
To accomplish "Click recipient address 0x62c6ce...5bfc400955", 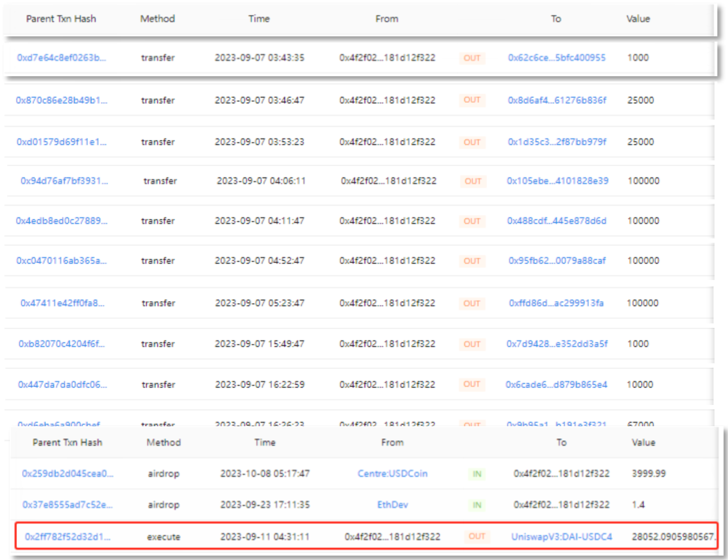I will click(x=556, y=58).
